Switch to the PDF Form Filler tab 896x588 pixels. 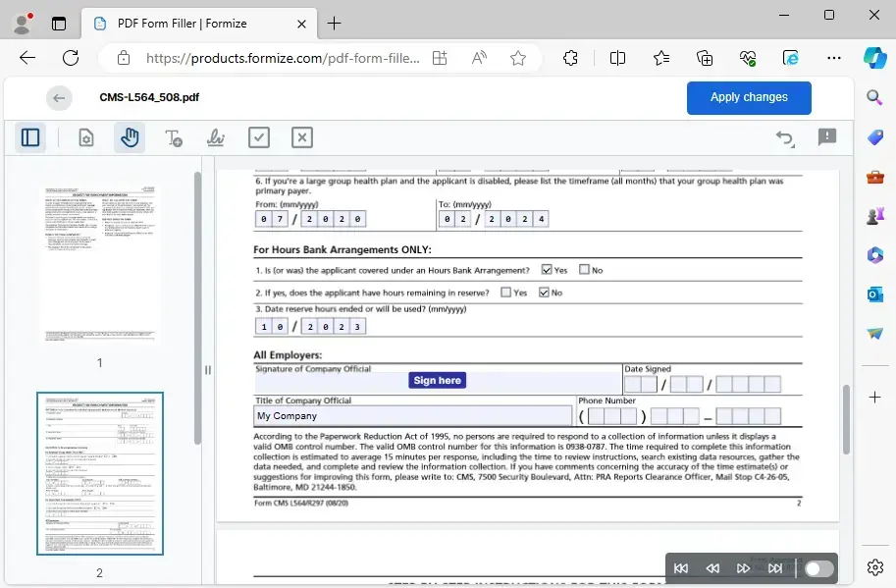pyautogui.click(x=199, y=24)
